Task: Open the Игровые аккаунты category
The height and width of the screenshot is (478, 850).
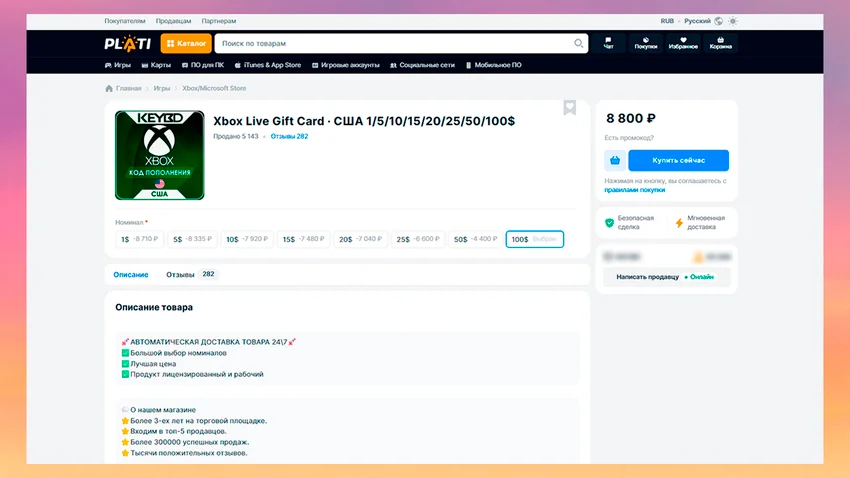Action: [345, 65]
